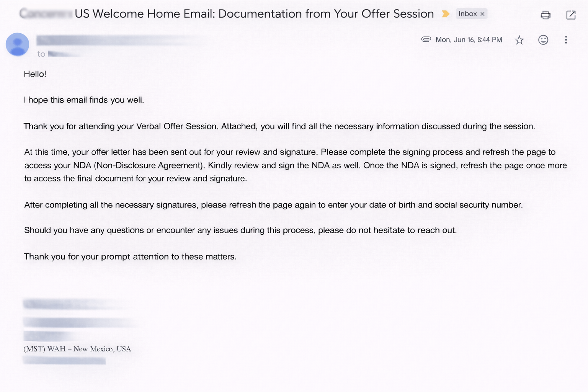
Task: Click the sender's profile avatar
Action: point(17,44)
